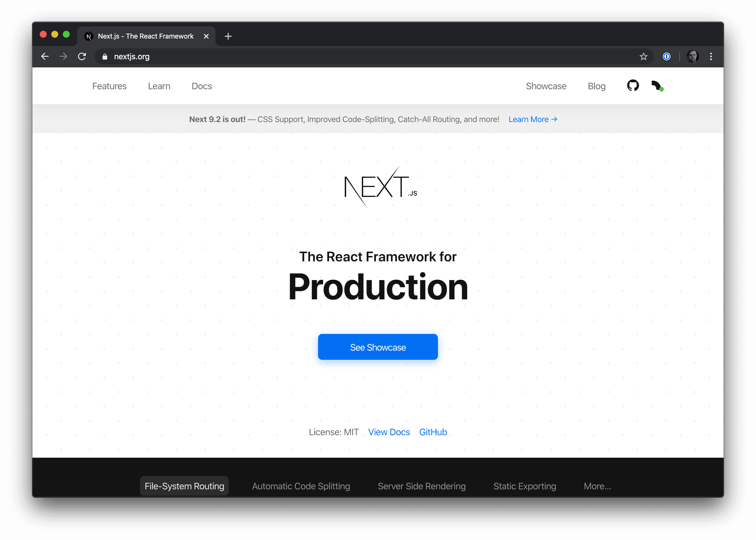The image size is (756, 540).
Task: Bookmark this page with the star icon
Action: click(x=643, y=56)
